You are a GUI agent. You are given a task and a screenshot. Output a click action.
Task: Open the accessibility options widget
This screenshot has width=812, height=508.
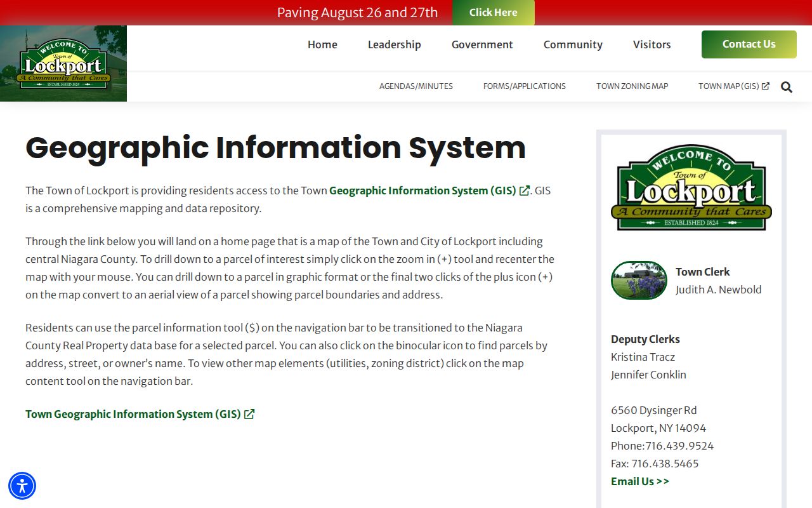pyautogui.click(x=22, y=486)
